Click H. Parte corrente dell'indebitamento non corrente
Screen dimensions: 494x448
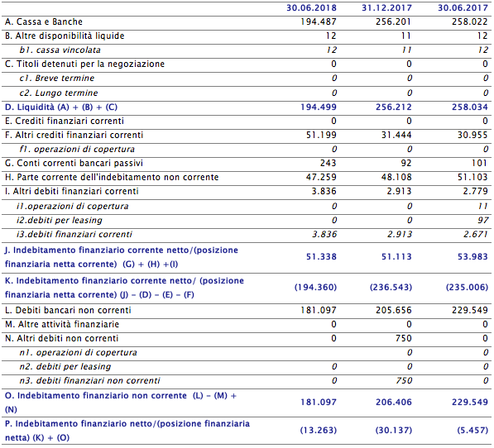(x=112, y=177)
